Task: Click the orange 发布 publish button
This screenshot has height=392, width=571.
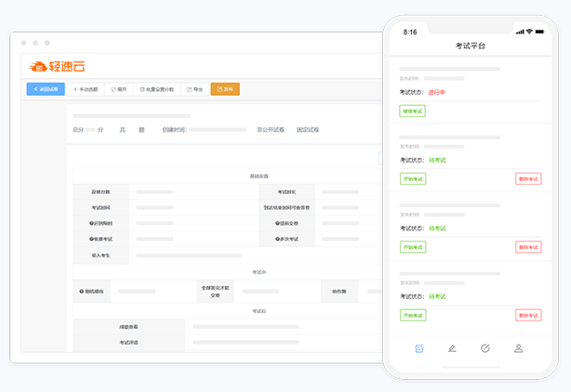Action: coord(225,89)
